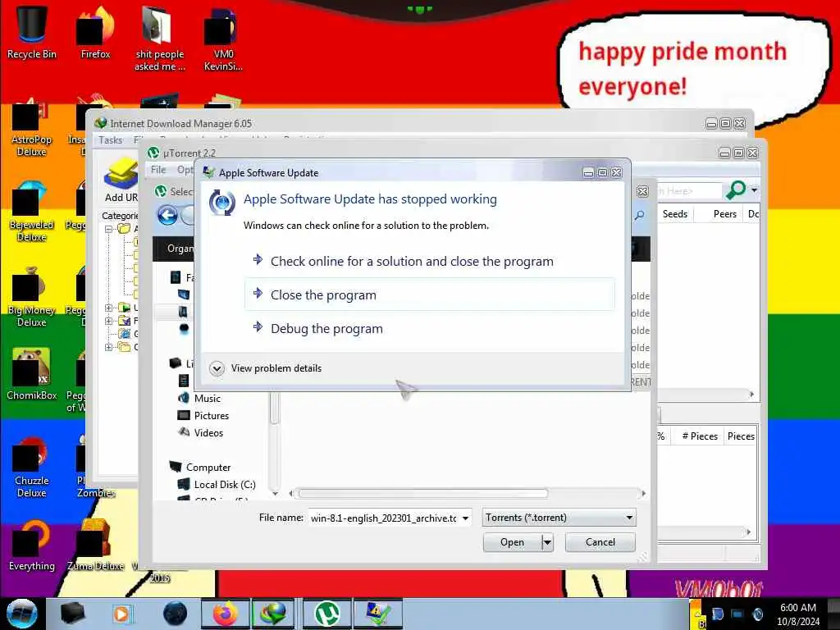The width and height of the screenshot is (840, 630).
Task: Open Firefox desktop shortcut
Action: click(95, 32)
